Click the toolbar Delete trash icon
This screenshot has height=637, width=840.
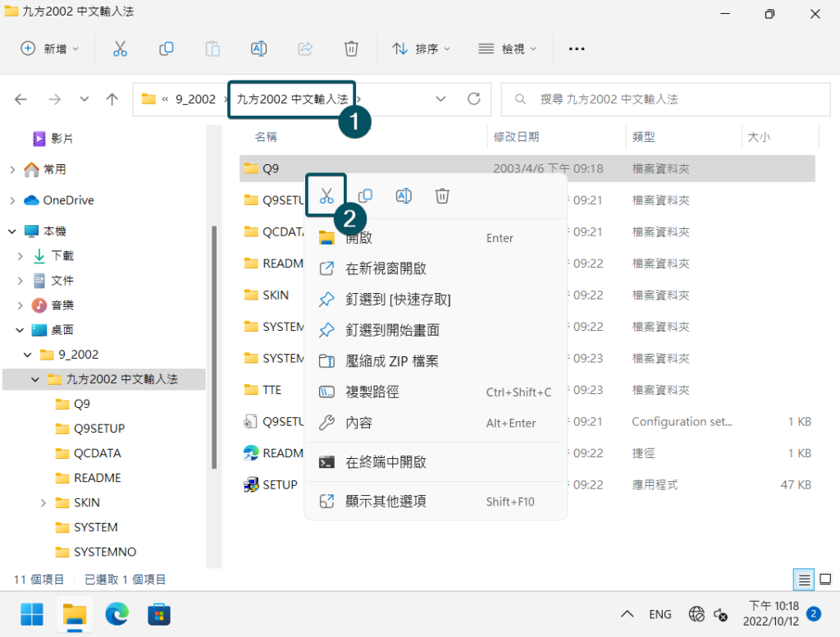pos(351,48)
